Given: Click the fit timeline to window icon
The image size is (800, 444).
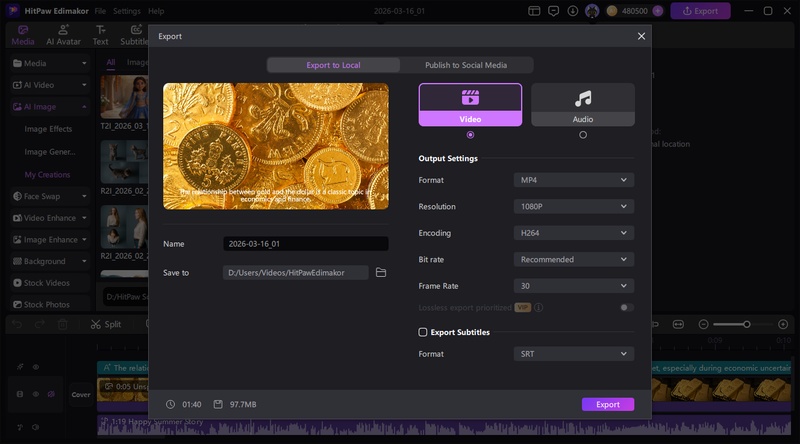Looking at the screenshot, I should point(678,324).
